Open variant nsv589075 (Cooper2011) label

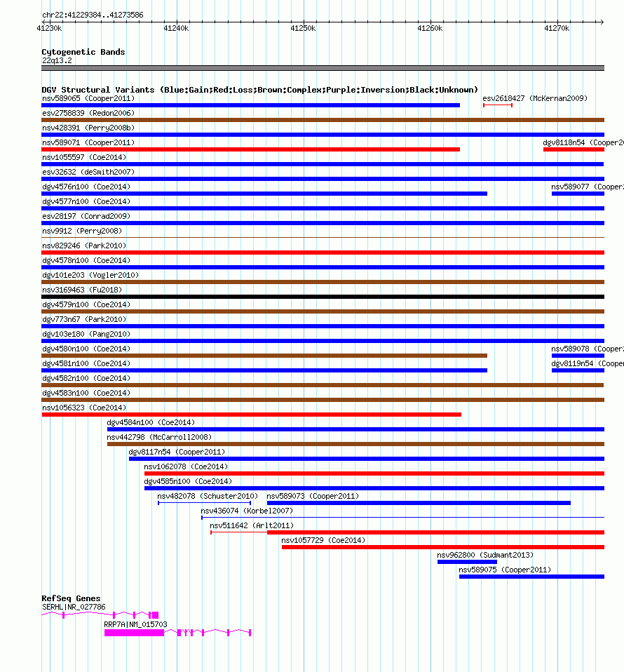(505, 570)
